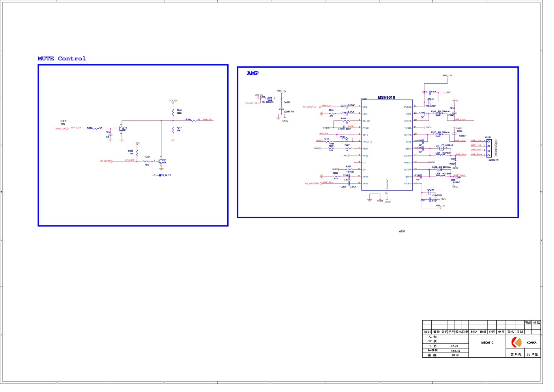Click the MSD981C title block cell

(x=487, y=343)
